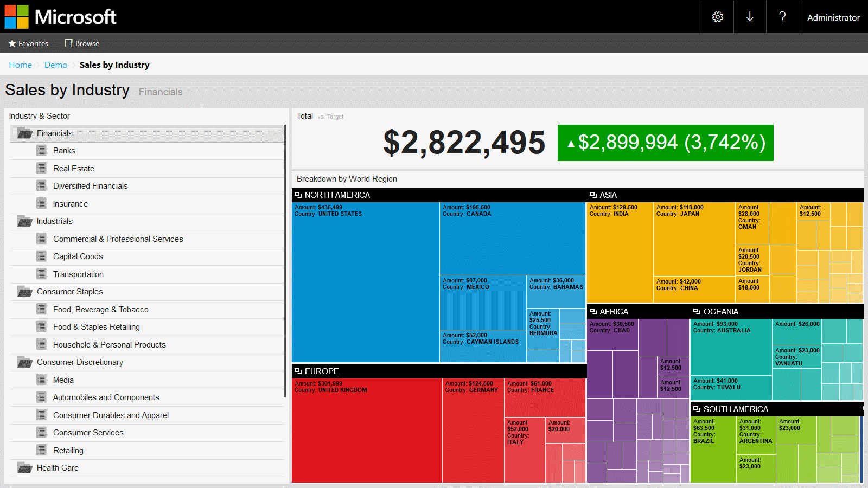Image resolution: width=868 pixels, height=488 pixels.
Task: Click the $2,822,495 total value
Action: click(464, 143)
